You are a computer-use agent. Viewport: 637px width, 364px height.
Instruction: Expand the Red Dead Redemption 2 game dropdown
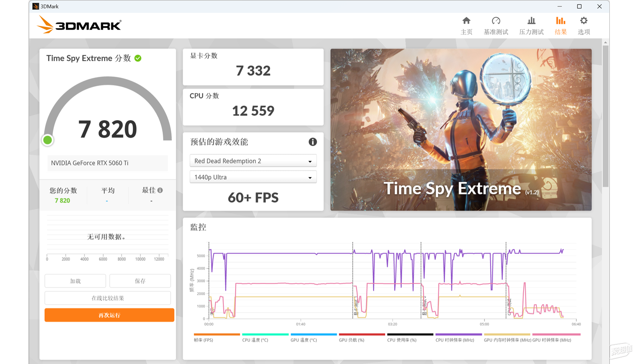point(253,161)
